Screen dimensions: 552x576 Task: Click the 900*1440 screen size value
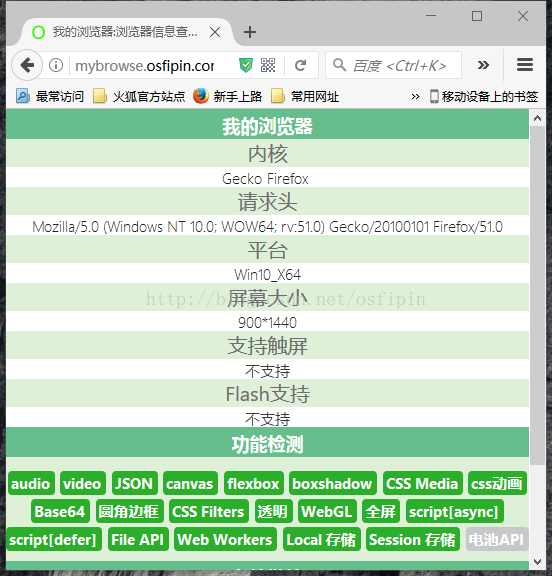(x=267, y=323)
